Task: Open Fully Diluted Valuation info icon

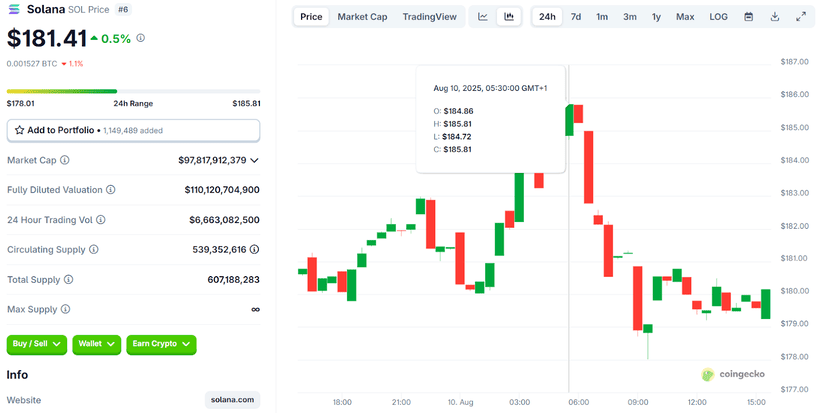Action: tap(110, 189)
